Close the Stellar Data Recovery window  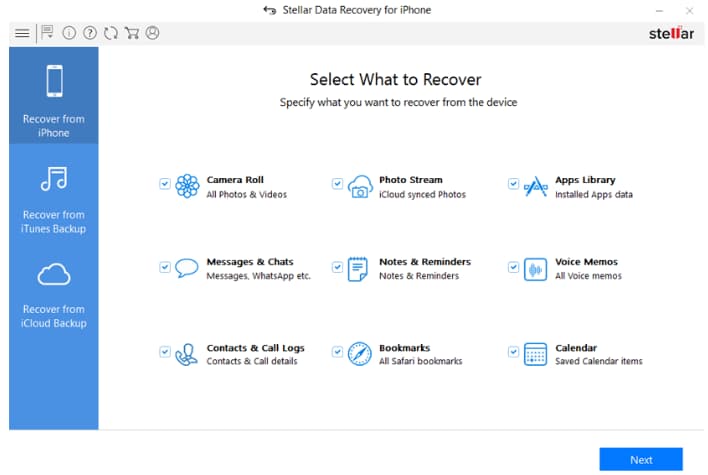pos(689,10)
